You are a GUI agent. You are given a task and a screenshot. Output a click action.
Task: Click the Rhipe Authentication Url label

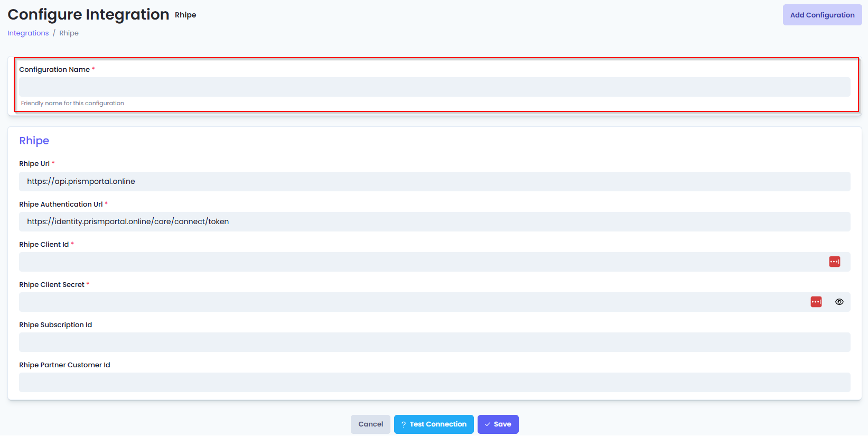tap(61, 204)
